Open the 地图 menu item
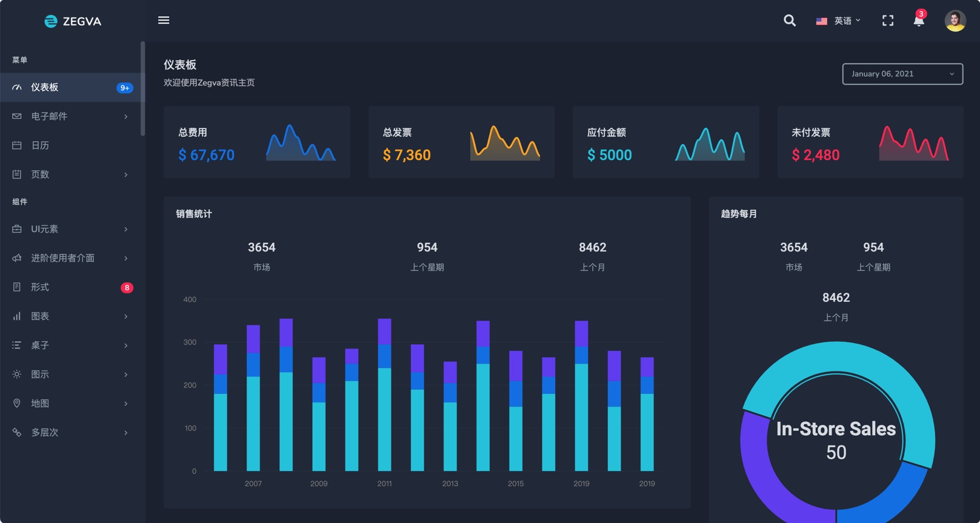 pos(72,404)
